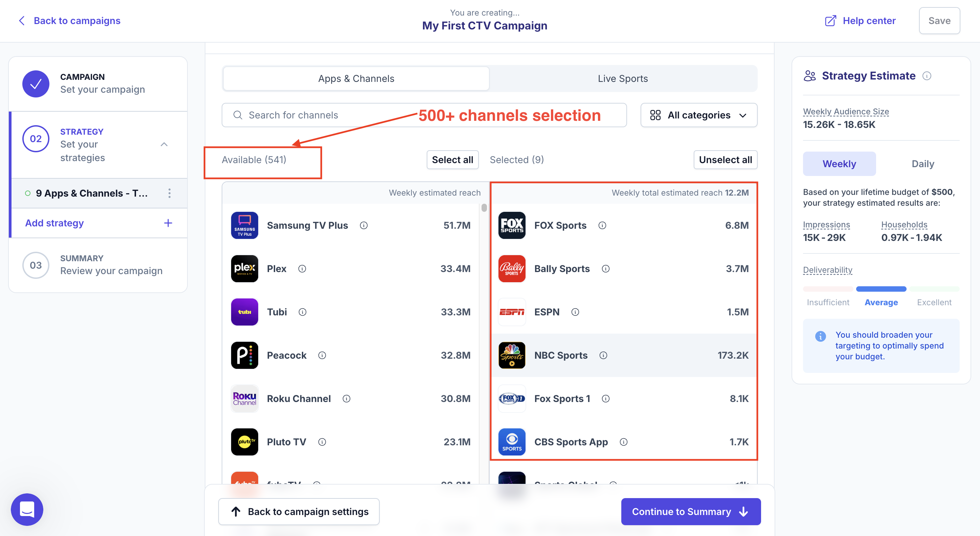Click the Weekly Audience Size label
Image resolution: width=980 pixels, height=536 pixels.
click(846, 111)
